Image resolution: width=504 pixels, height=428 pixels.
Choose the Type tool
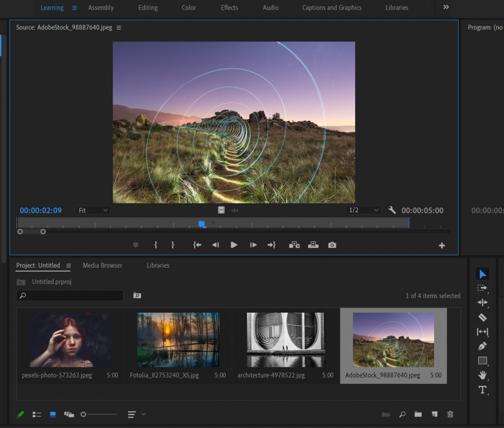[482, 390]
